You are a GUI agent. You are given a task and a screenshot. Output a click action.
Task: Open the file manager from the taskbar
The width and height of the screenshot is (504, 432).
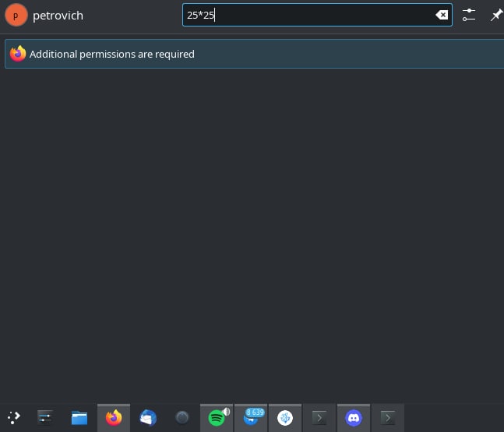[79, 418]
